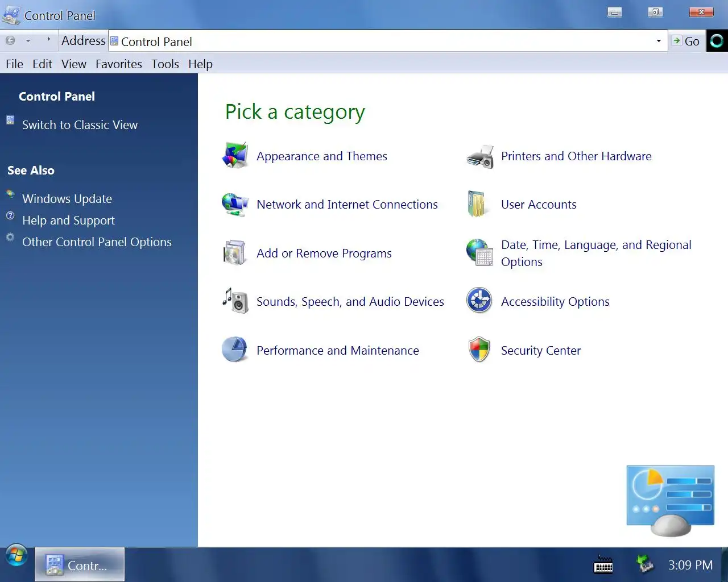Click the network status tray icon
The width and height of the screenshot is (728, 582).
(644, 564)
